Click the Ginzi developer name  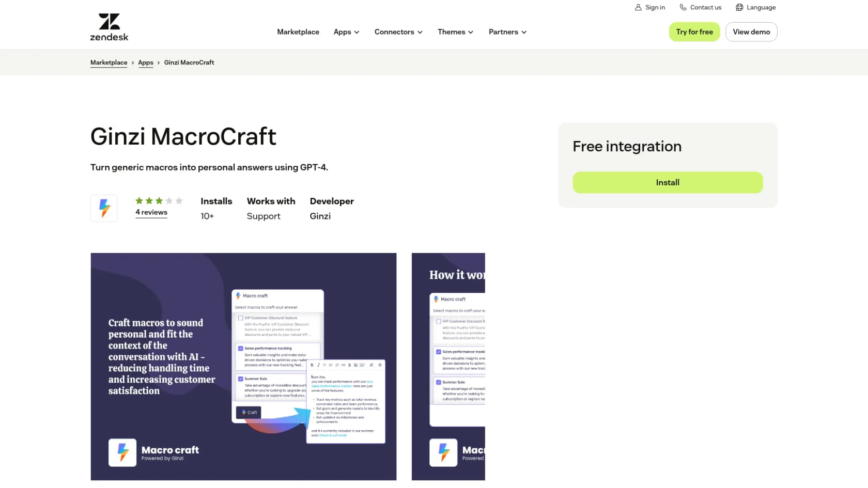(320, 216)
